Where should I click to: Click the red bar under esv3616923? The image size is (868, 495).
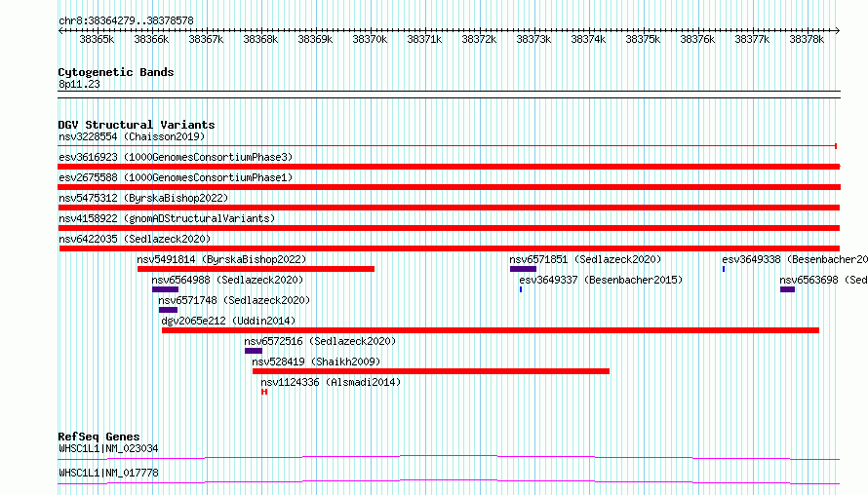point(449,167)
